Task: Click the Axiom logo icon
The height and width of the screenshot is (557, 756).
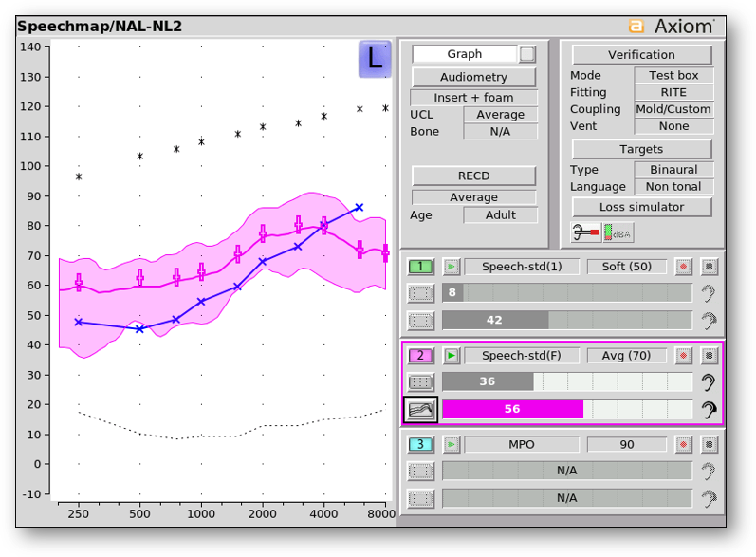Action: click(x=636, y=26)
